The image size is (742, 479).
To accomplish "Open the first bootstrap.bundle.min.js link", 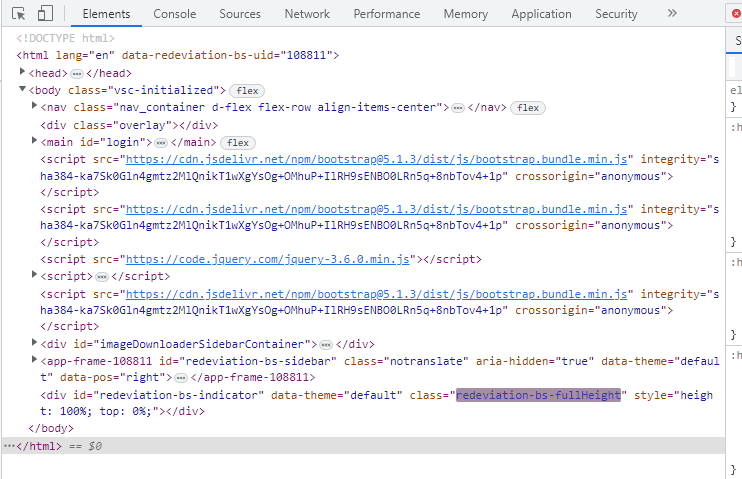I will 376,160.
